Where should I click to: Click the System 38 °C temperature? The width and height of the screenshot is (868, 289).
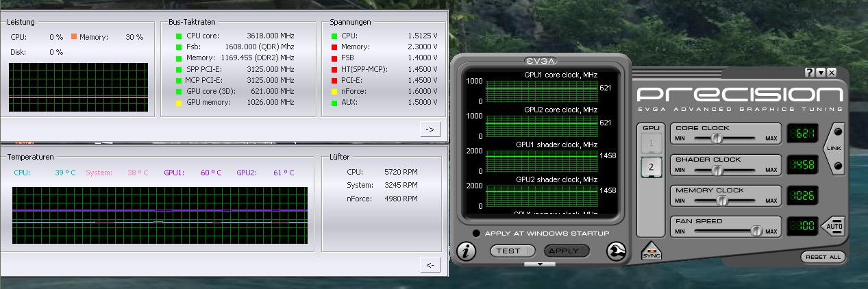pyautogui.click(x=138, y=173)
